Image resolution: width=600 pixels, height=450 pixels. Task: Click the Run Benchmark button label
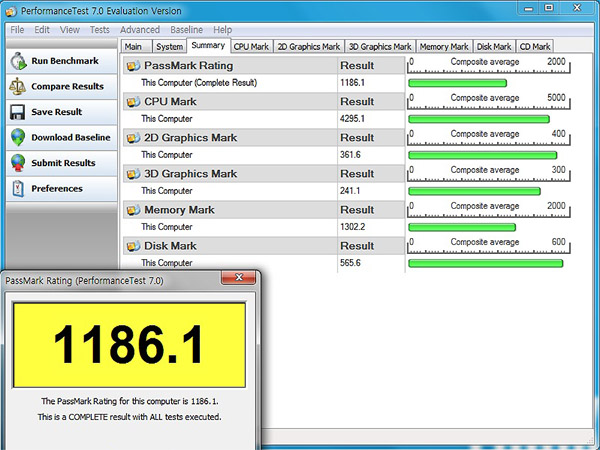65,61
